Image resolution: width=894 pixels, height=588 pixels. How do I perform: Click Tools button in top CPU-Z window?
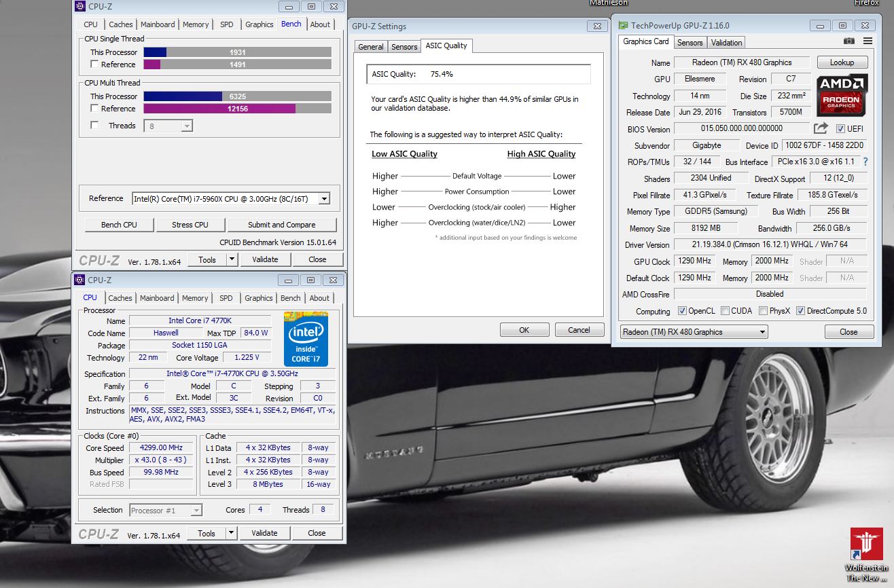207,259
